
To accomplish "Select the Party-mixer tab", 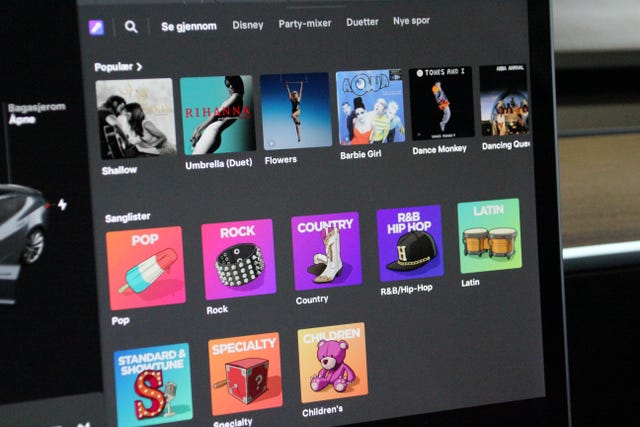I will pyautogui.click(x=305, y=24).
